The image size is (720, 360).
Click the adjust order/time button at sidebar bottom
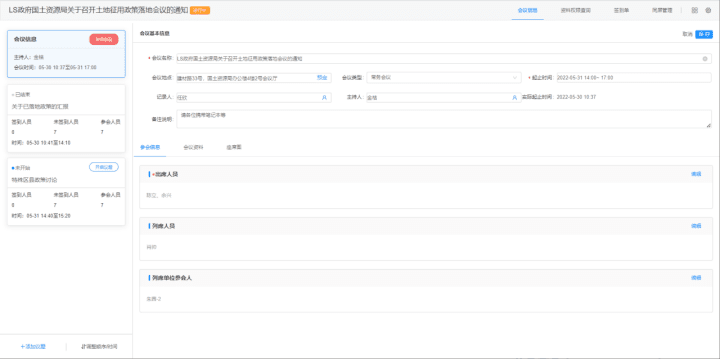(x=99, y=347)
